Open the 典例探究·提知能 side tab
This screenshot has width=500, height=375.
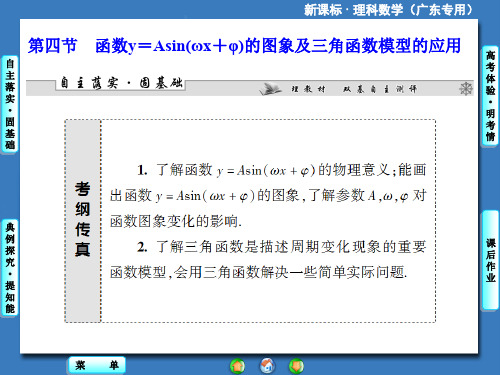(x=10, y=268)
